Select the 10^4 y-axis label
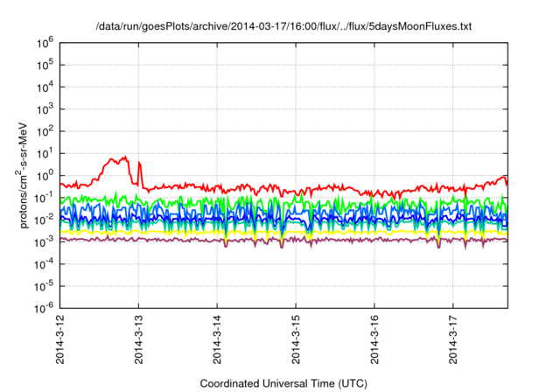560x392 pixels. 45,87
